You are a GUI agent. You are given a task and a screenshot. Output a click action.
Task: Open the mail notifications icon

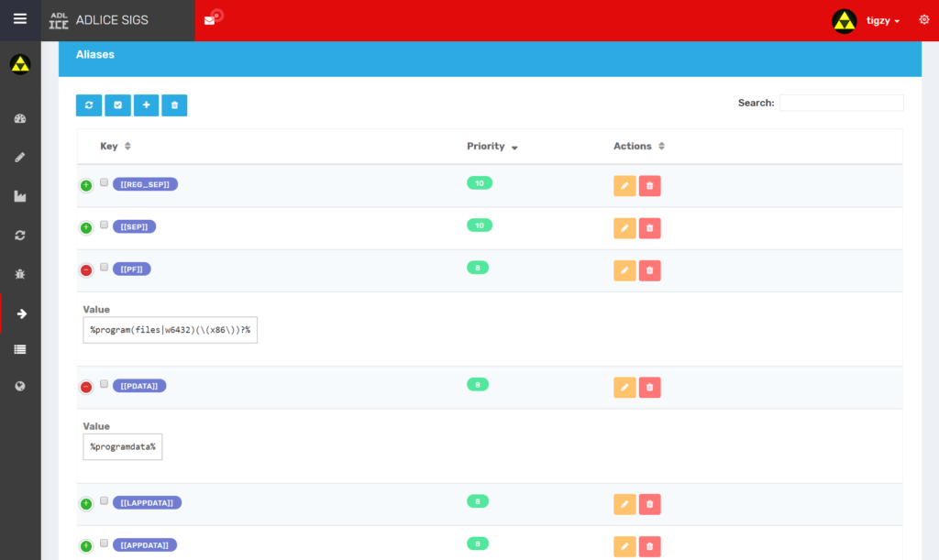click(x=210, y=20)
